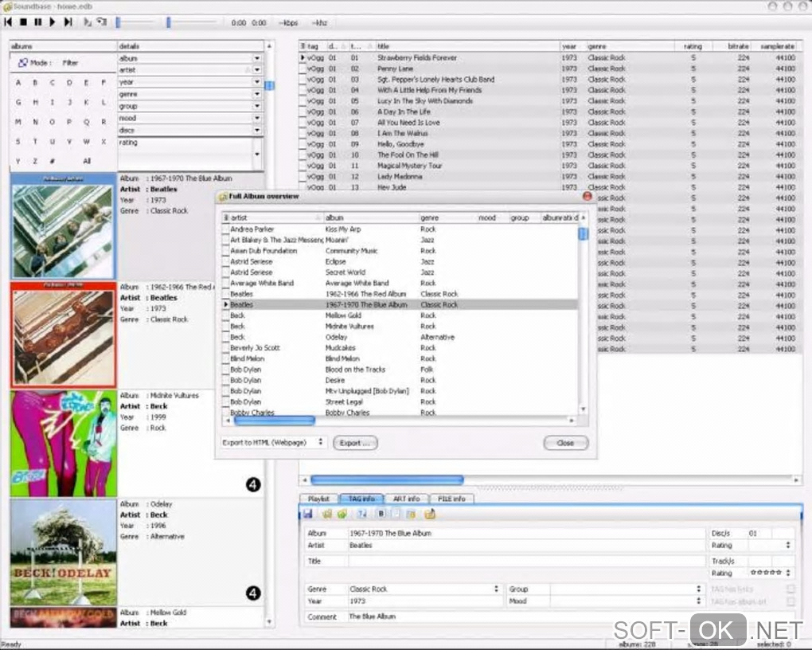Tick the checkbox beside Andrea Parker
The height and width of the screenshot is (650, 812).
(x=225, y=229)
